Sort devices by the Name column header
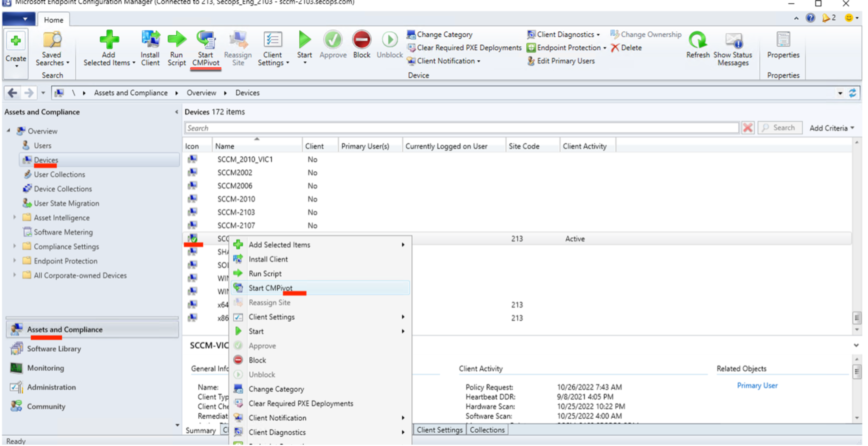Image resolution: width=868 pixels, height=446 pixels. point(257,146)
